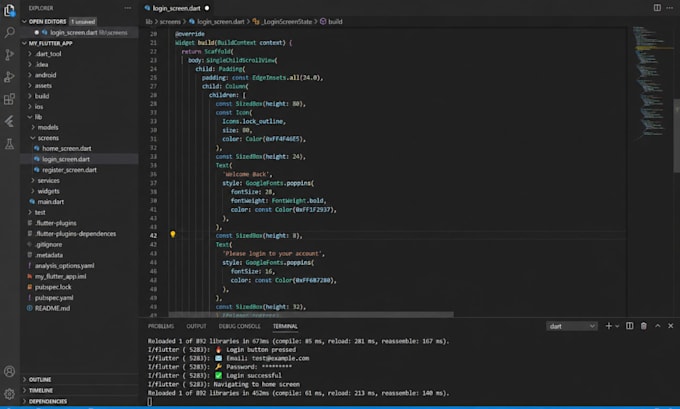Select the Terminal tab

pos(285,326)
